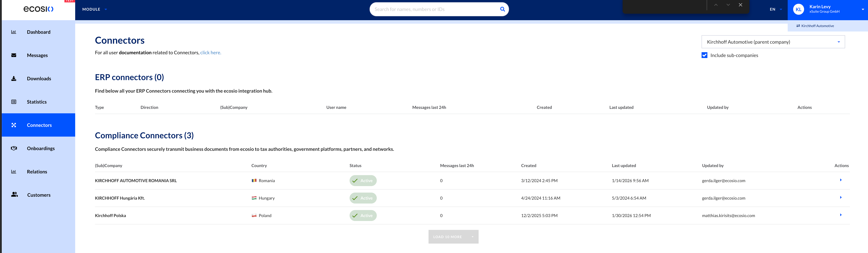The width and height of the screenshot is (868, 253).
Task: Select KIRCHHOFF Hungária Kft. row name
Action: (120, 198)
